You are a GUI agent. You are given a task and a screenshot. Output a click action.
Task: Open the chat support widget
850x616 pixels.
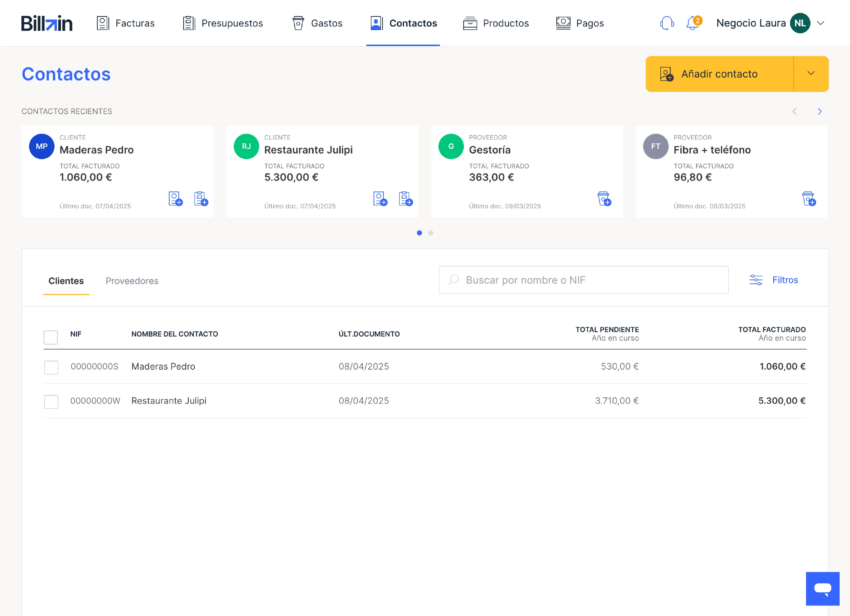tap(823, 589)
